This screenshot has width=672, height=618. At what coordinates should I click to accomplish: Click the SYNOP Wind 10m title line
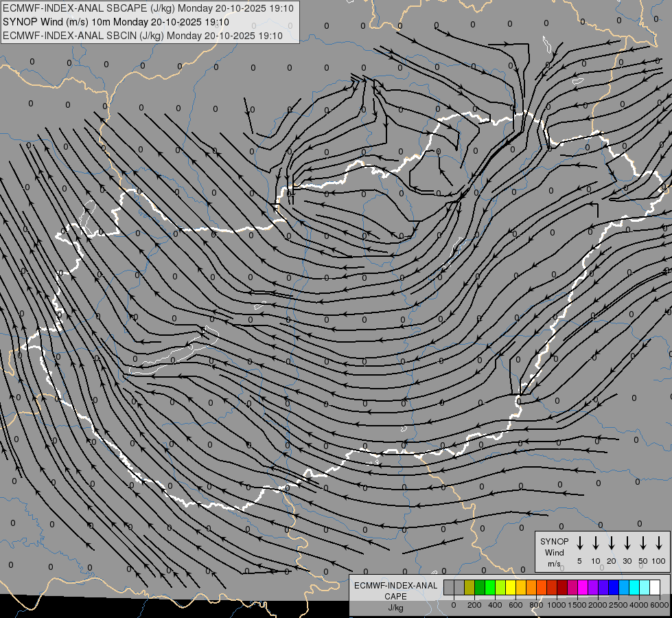point(116,22)
